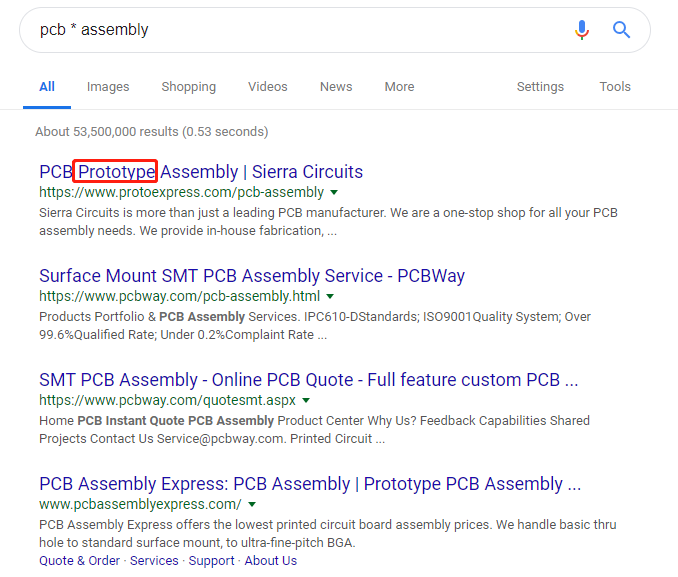Show the search Tools options
678x577 pixels.
(615, 87)
